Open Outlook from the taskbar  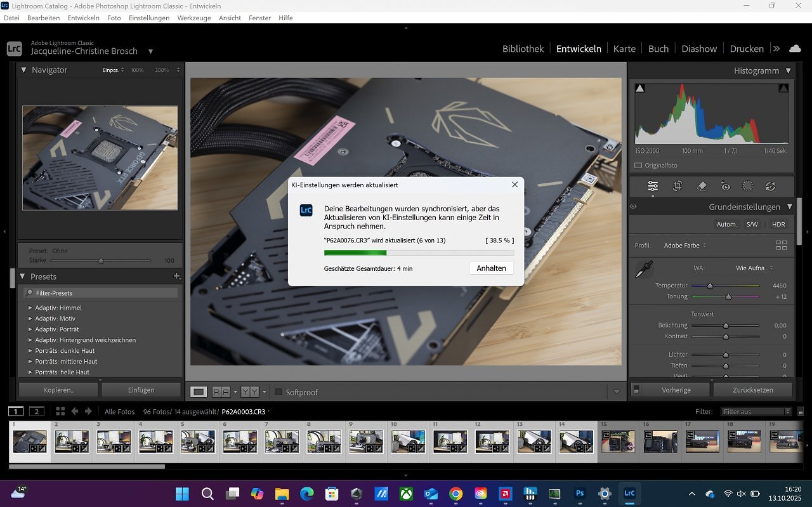pos(431,493)
